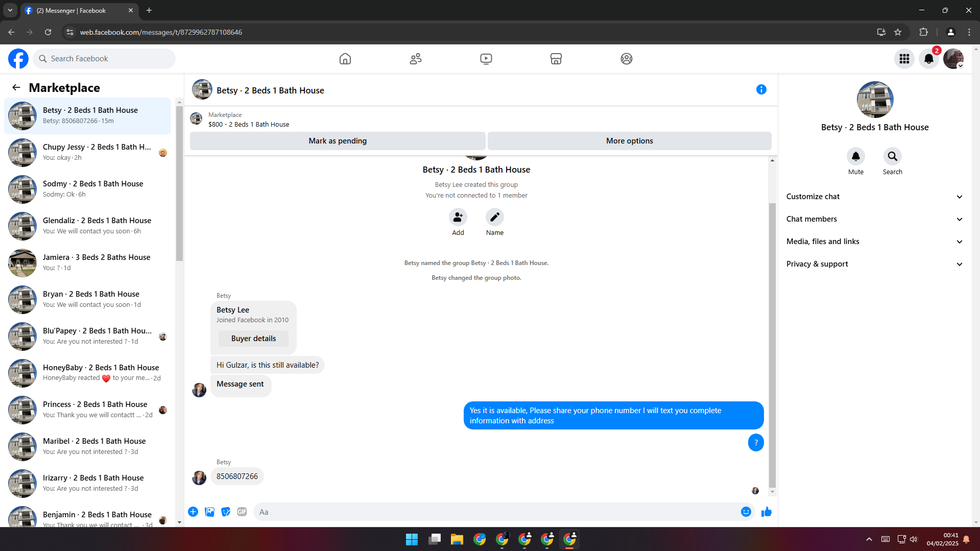This screenshot has width=980, height=551.
Task: Open the Friends icon in top navigation
Action: pyautogui.click(x=416, y=59)
